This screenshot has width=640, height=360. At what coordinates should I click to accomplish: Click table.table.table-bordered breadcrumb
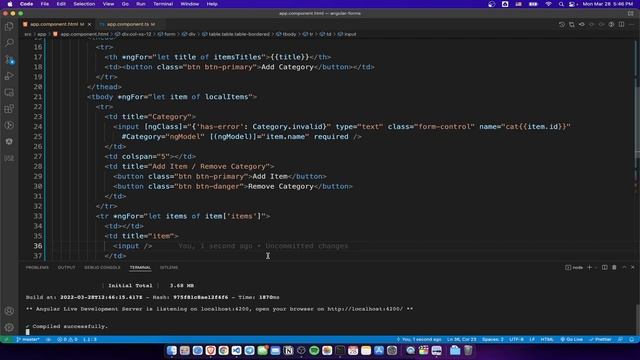[239, 34]
